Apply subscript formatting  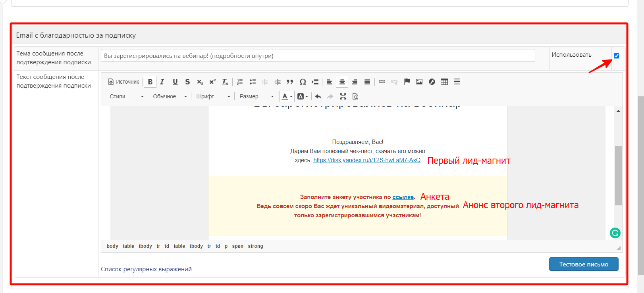click(x=200, y=82)
